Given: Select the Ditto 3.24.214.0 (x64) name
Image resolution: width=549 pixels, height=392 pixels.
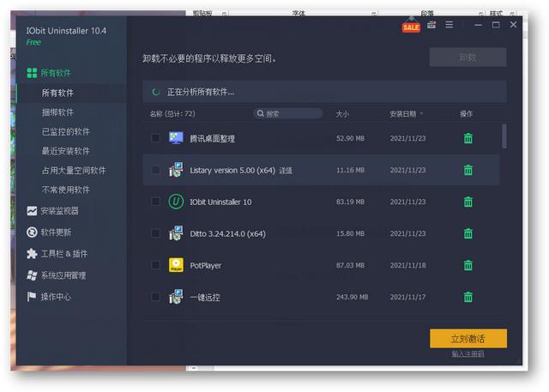Looking at the screenshot, I should click(x=227, y=233).
